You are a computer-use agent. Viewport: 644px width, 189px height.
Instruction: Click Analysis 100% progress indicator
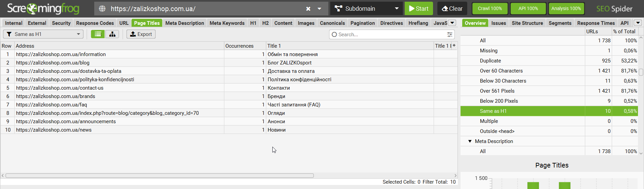click(566, 8)
